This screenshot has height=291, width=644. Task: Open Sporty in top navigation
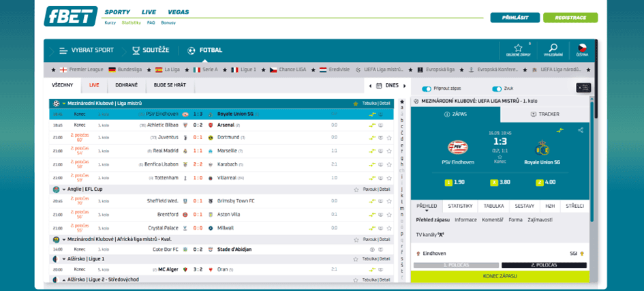point(117,12)
